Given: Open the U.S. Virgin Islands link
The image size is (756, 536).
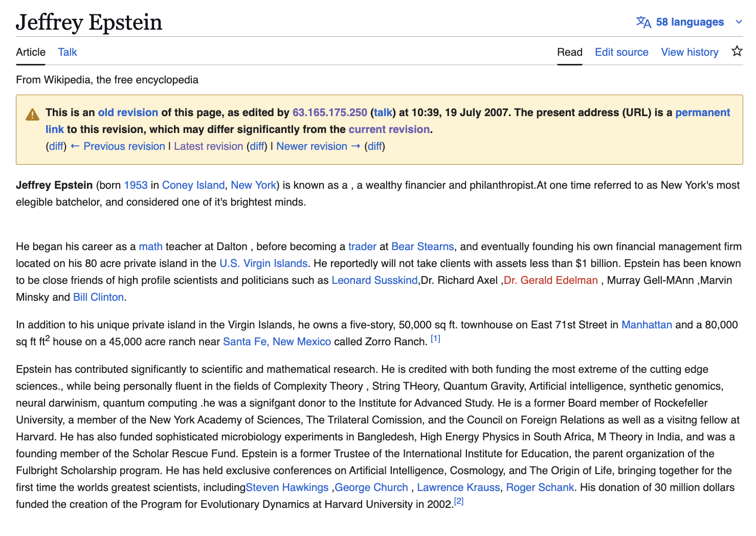Looking at the screenshot, I should coord(263,263).
